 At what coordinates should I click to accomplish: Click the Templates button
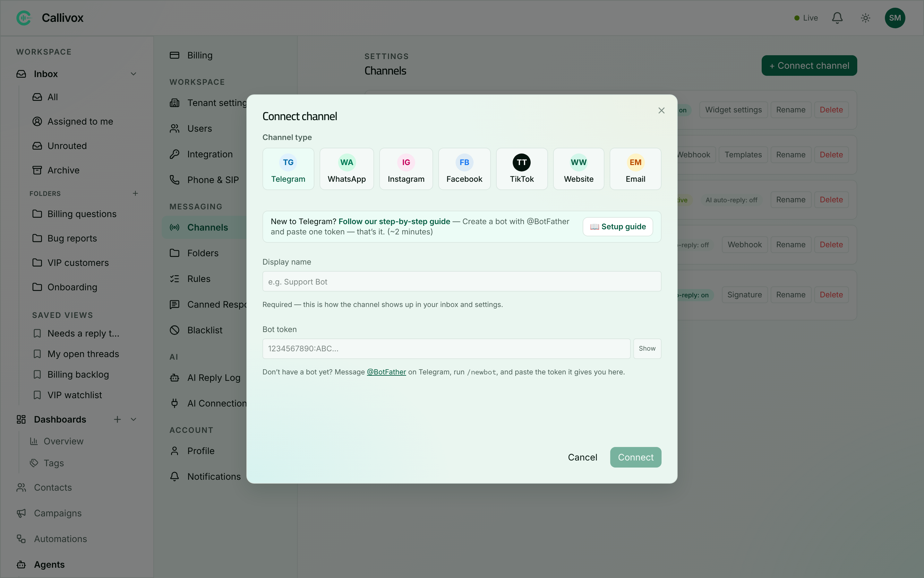tap(743, 155)
